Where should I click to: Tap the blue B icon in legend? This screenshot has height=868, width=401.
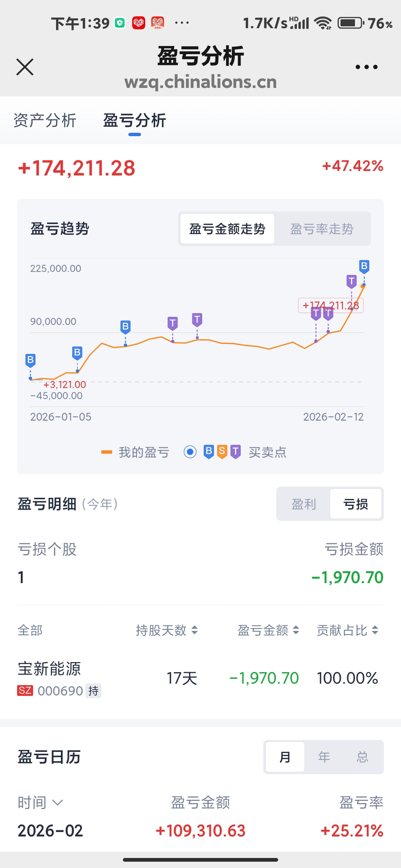(x=209, y=451)
